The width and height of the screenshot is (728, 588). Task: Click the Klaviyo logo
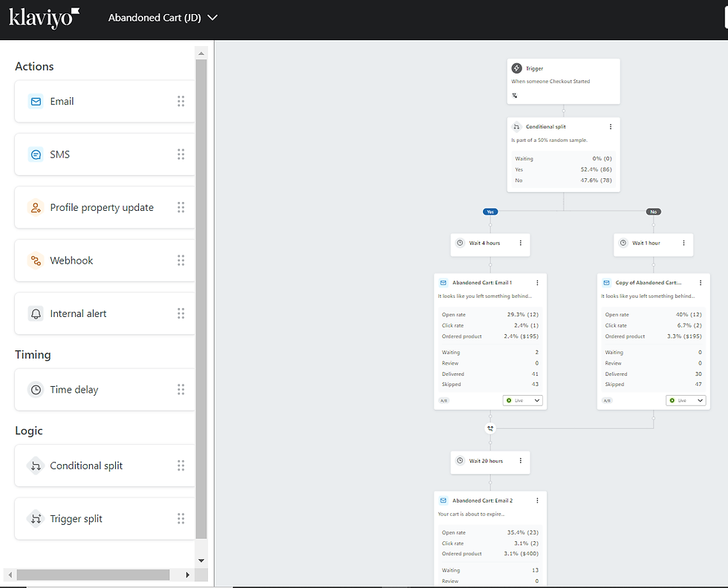[44, 18]
